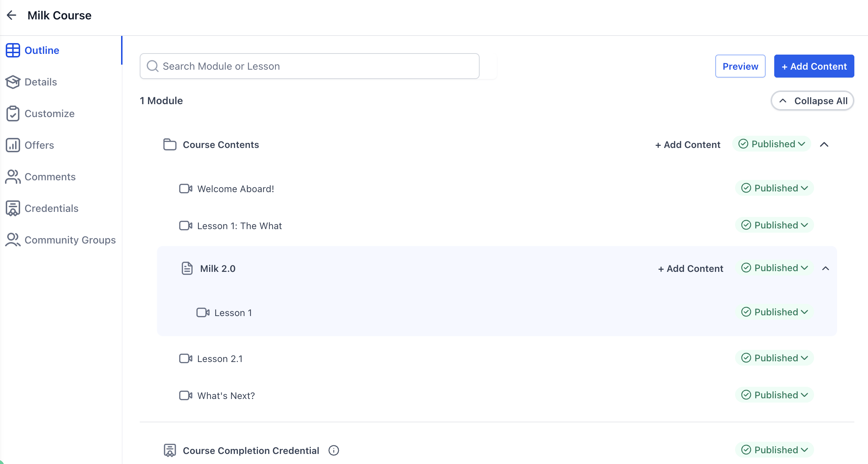Screen dimensions: 868x464
Task: Click the Offers chart icon in sidebar
Action: pyautogui.click(x=13, y=145)
